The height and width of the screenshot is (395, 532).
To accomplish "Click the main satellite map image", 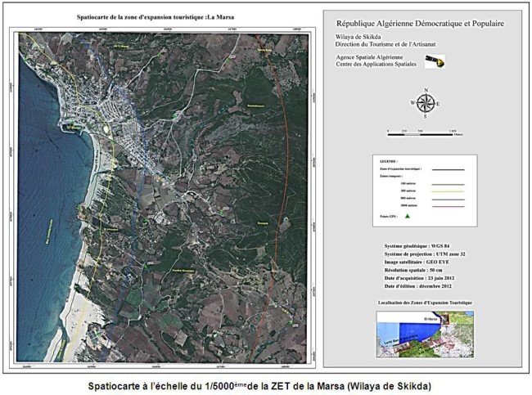I will (164, 196).
